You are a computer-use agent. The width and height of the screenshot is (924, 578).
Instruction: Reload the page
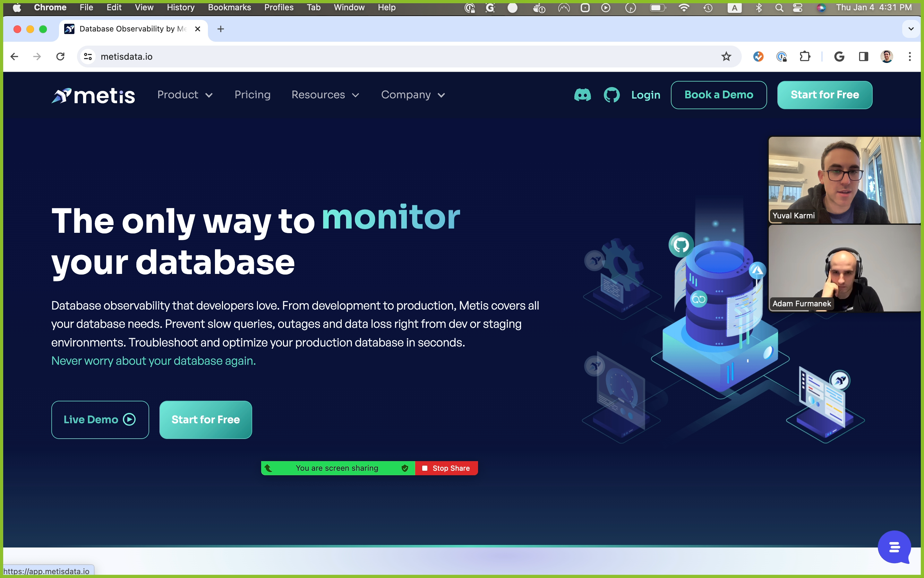[60, 57]
